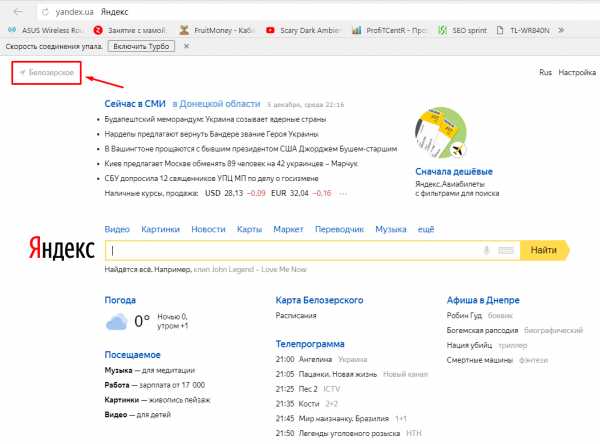600x444 pixels.
Task: Open Маркет search tab
Action: (288, 229)
